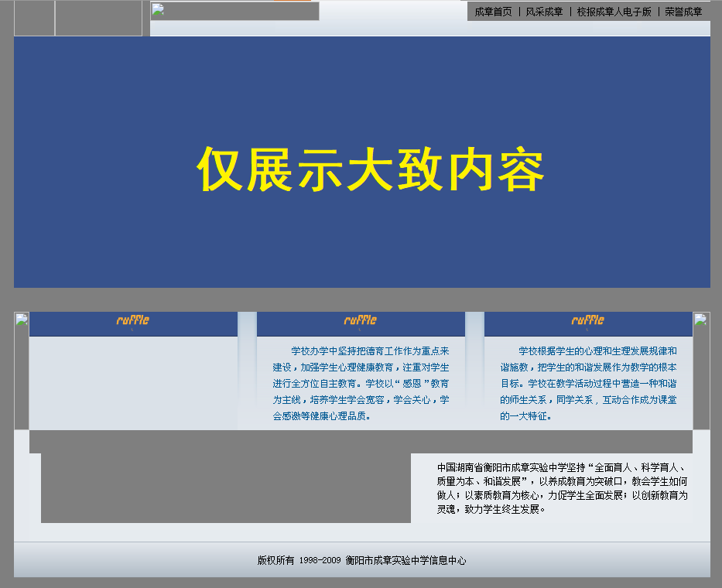Viewport: 722px width, 588px height.
Task: Click the Ruffle logo in the left panel
Action: 133,320
